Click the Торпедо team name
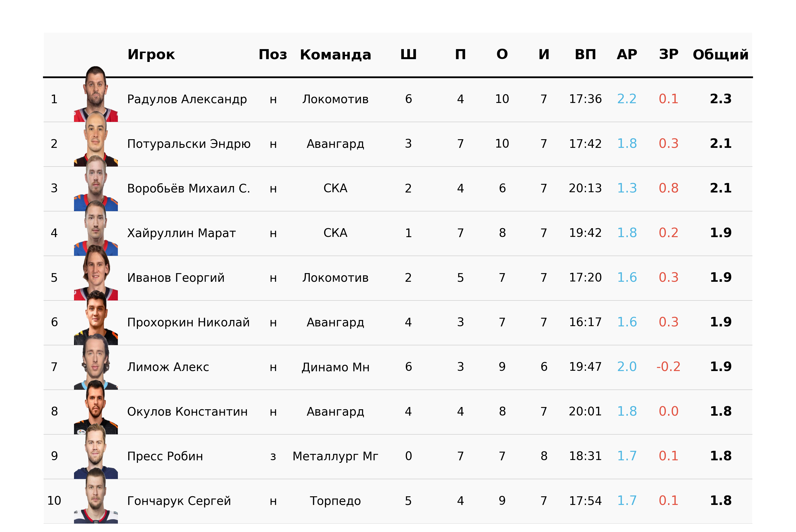Screen dimensions: 796x532 335,501
